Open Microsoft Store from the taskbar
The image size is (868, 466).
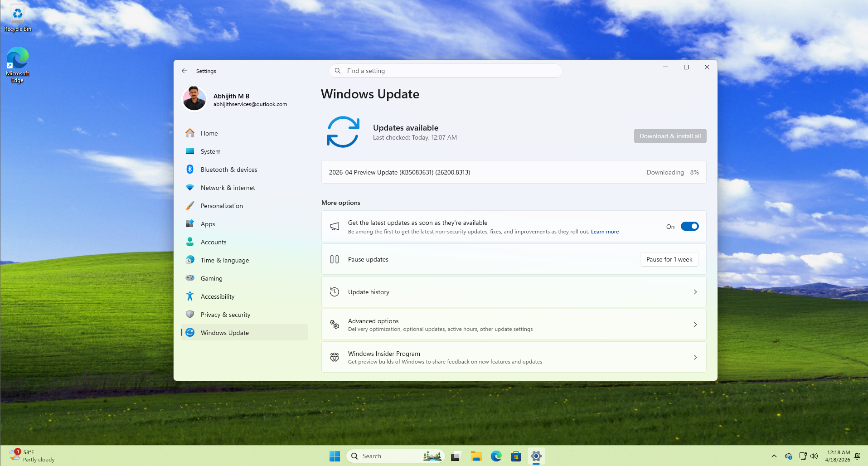[x=516, y=456]
